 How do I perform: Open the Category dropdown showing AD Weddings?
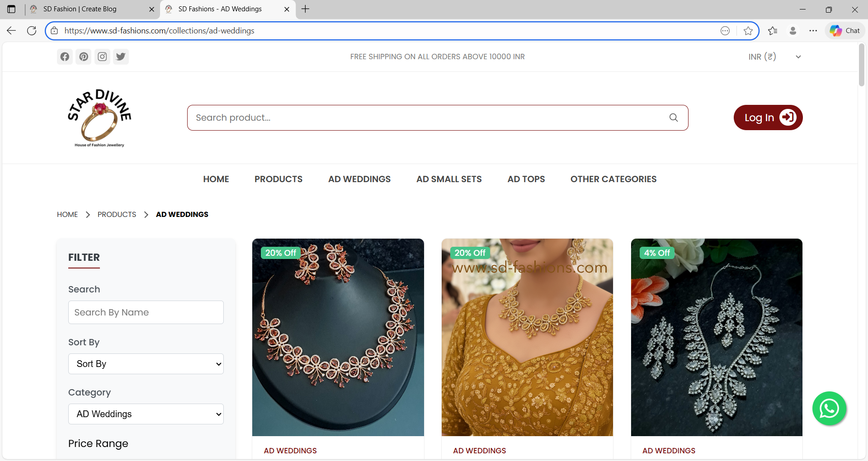146,414
